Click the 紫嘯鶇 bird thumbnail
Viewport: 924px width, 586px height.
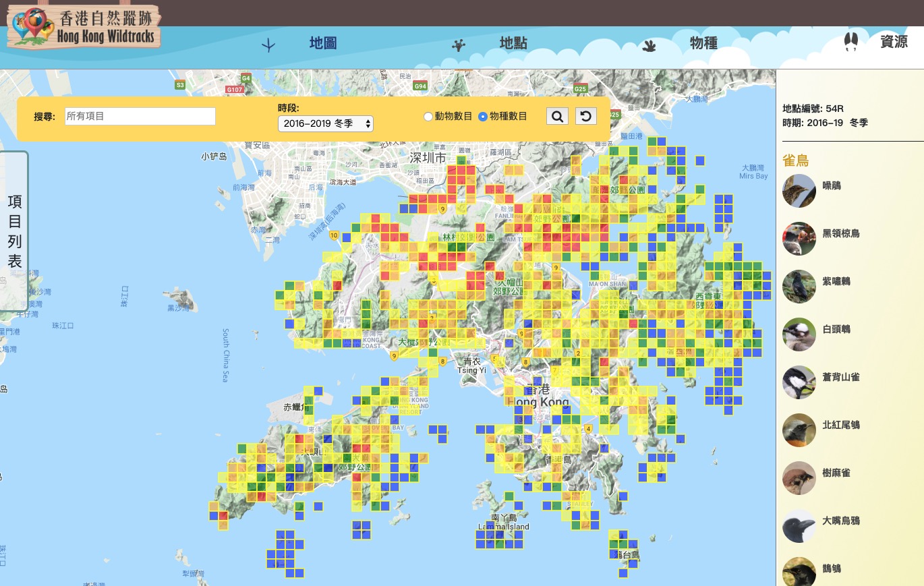click(799, 286)
